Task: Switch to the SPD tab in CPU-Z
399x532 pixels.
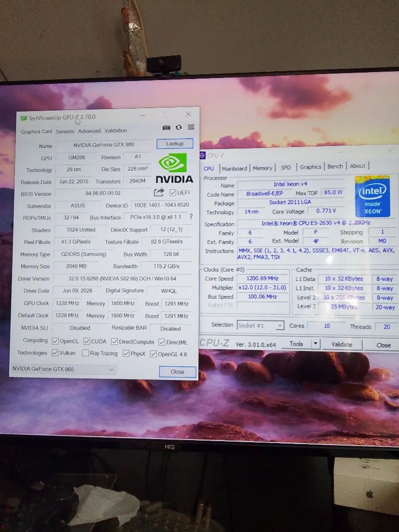Action: (x=286, y=167)
